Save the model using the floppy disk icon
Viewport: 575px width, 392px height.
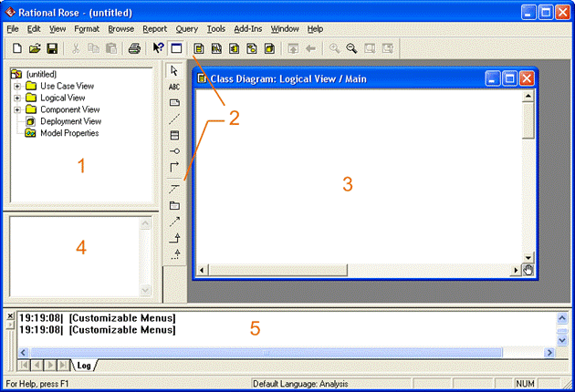pyautogui.click(x=52, y=48)
